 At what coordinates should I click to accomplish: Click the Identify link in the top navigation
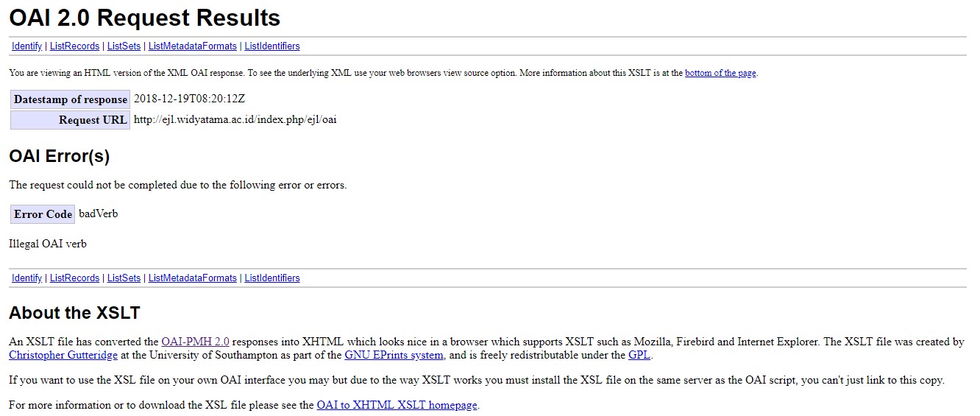pyautogui.click(x=26, y=46)
